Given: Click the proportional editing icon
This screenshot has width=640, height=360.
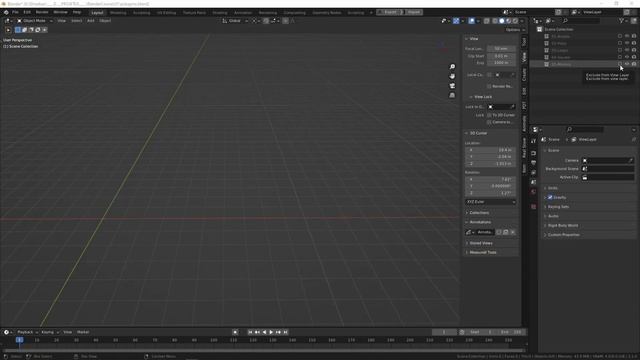Looking at the screenshot, I should click(x=285, y=21).
